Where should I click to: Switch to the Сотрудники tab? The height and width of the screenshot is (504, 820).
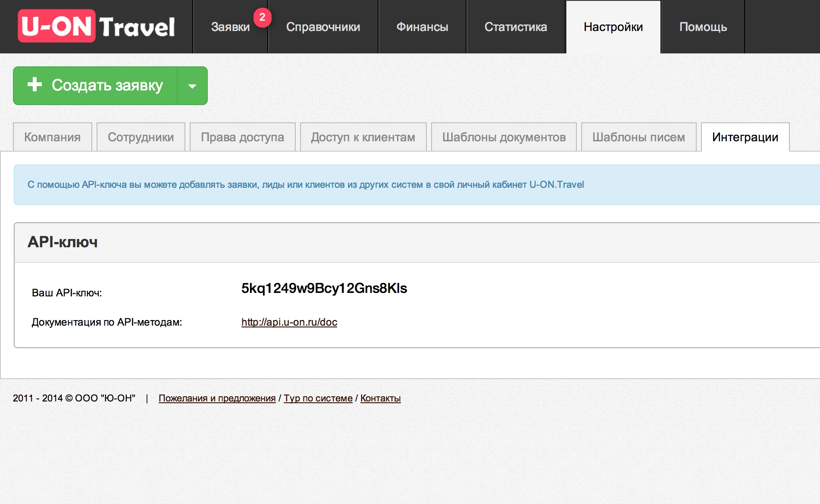pos(141,137)
